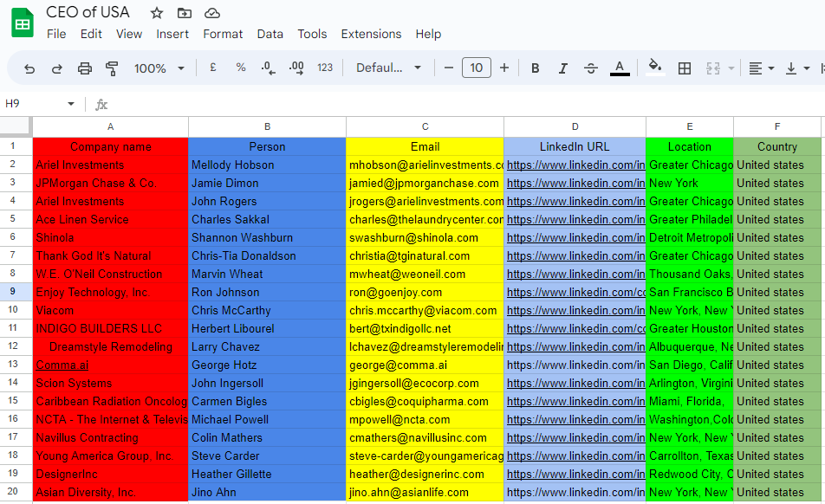825x504 pixels.
Task: Open Mellody Hobson's LinkedIn URL
Action: 575,165
